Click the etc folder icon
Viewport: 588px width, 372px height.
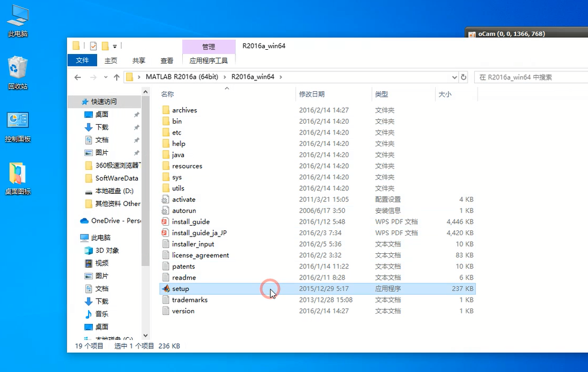166,133
